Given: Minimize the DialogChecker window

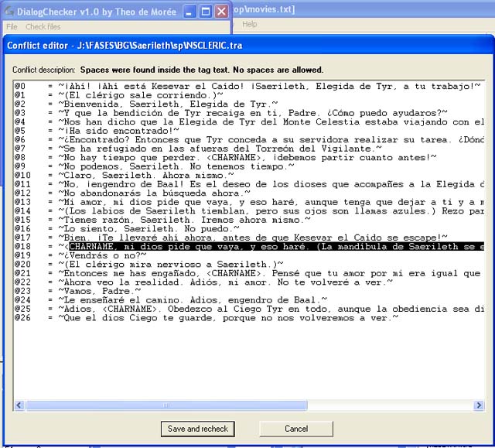Looking at the screenshot, I should tap(189, 11).
